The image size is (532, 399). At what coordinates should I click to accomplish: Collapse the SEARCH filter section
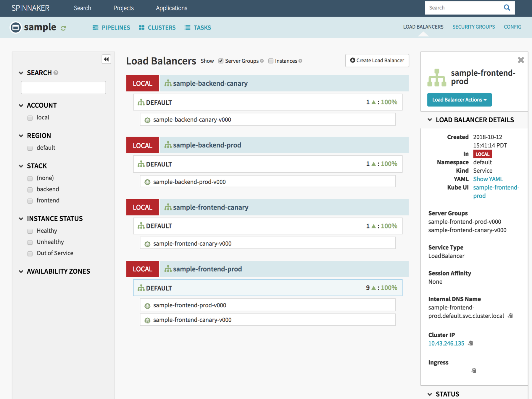pyautogui.click(x=21, y=73)
